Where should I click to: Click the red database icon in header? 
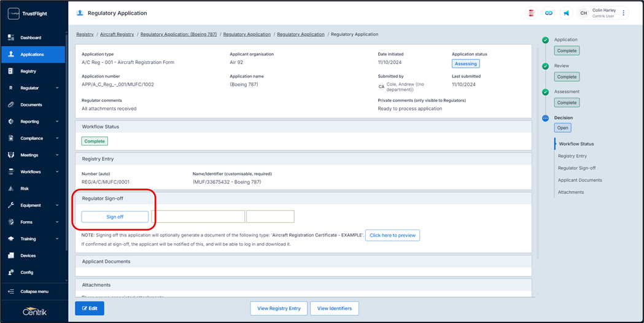click(532, 13)
